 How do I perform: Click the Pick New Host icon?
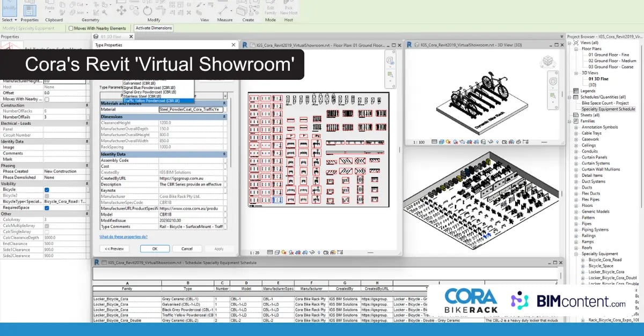[x=289, y=8]
